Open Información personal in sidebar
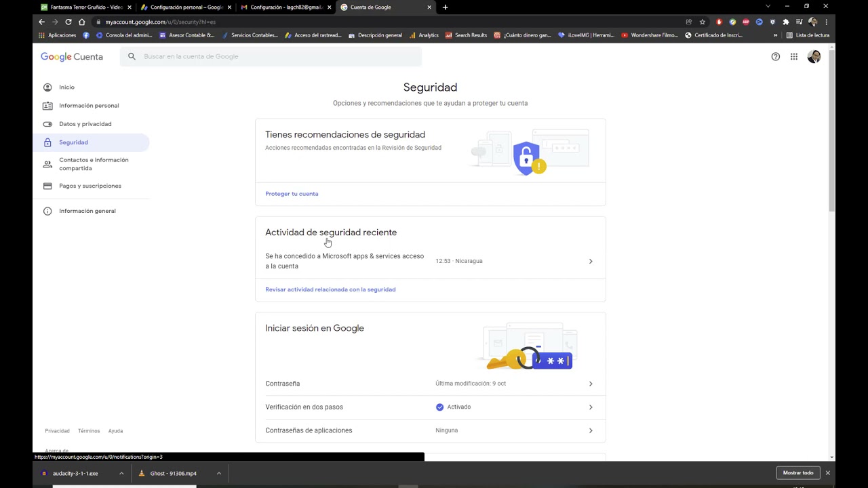This screenshot has width=868, height=488. pyautogui.click(x=89, y=106)
